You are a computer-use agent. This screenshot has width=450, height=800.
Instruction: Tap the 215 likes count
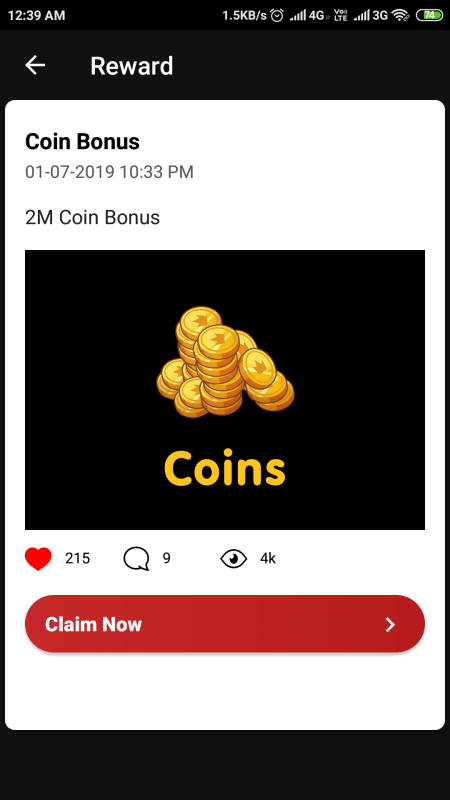(78, 559)
